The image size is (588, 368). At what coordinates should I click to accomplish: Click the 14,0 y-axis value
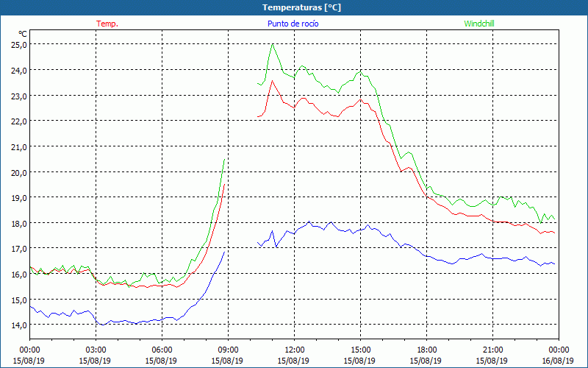19,325
